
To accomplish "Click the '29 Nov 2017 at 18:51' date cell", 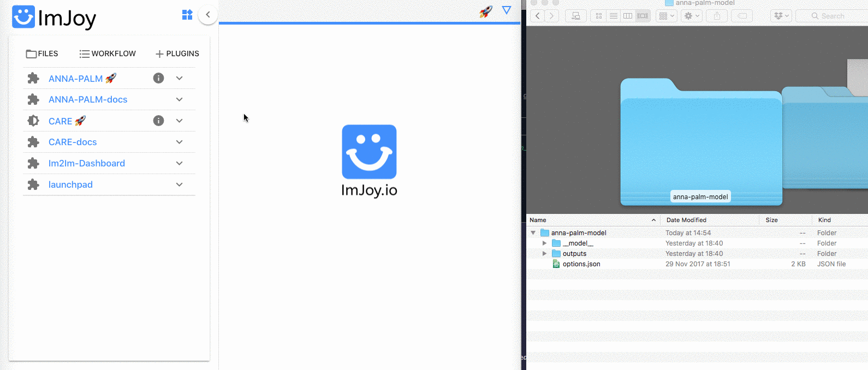I will (698, 264).
